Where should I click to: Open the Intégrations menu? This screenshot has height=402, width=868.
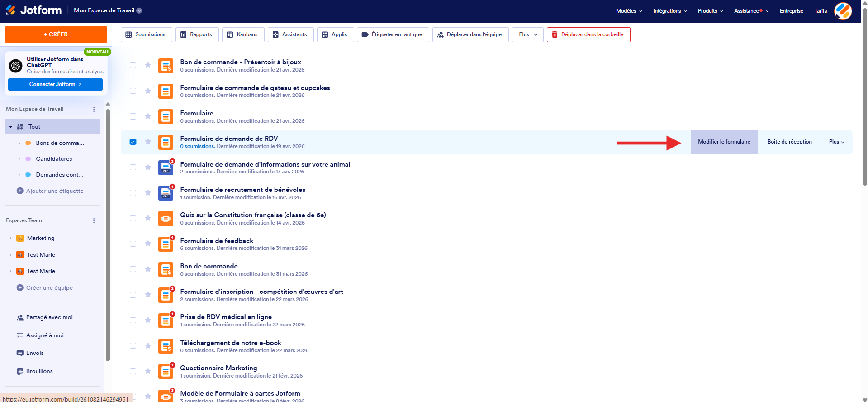click(x=670, y=11)
